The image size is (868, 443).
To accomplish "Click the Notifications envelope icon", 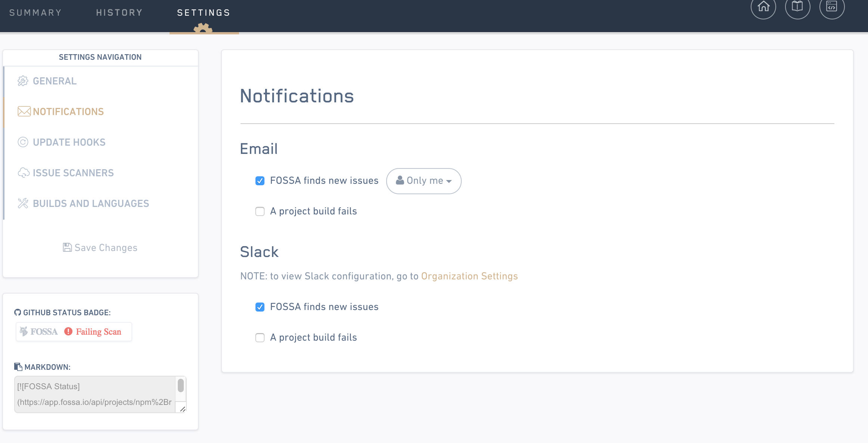I will click(x=24, y=112).
